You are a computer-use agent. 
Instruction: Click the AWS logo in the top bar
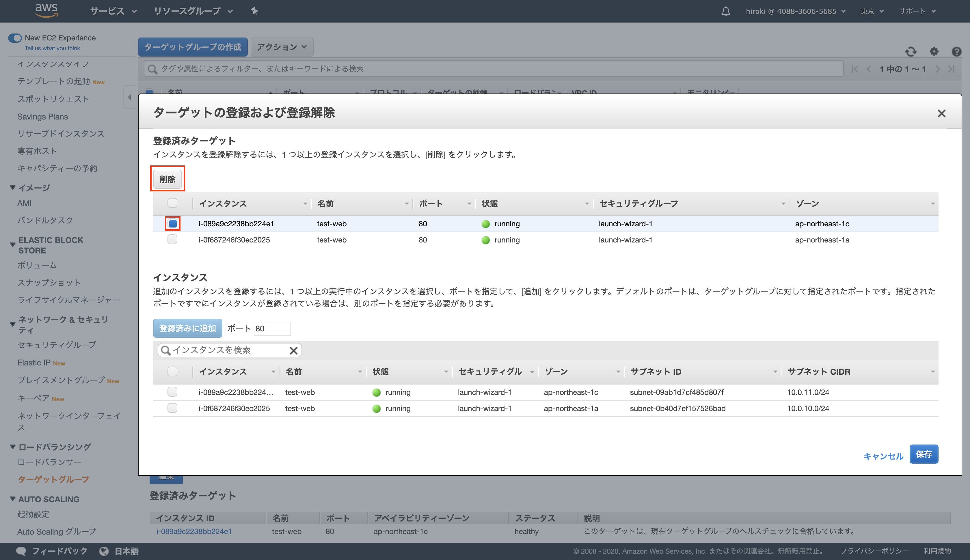click(46, 10)
